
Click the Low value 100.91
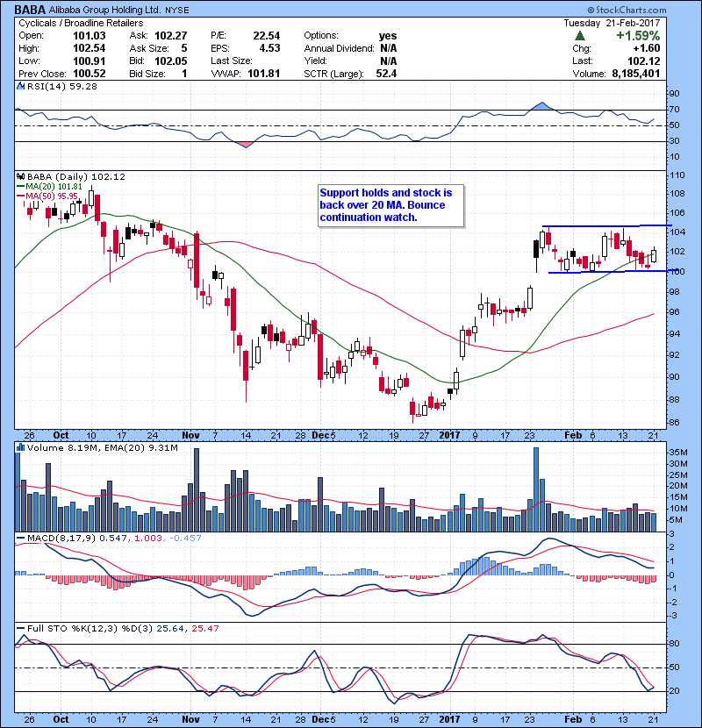pos(90,61)
